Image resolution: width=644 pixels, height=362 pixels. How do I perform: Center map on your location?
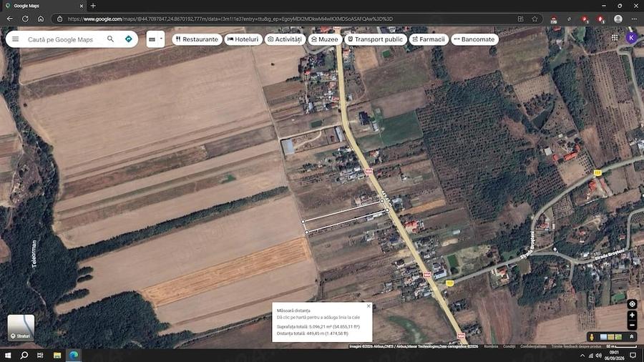pyautogui.click(x=632, y=304)
